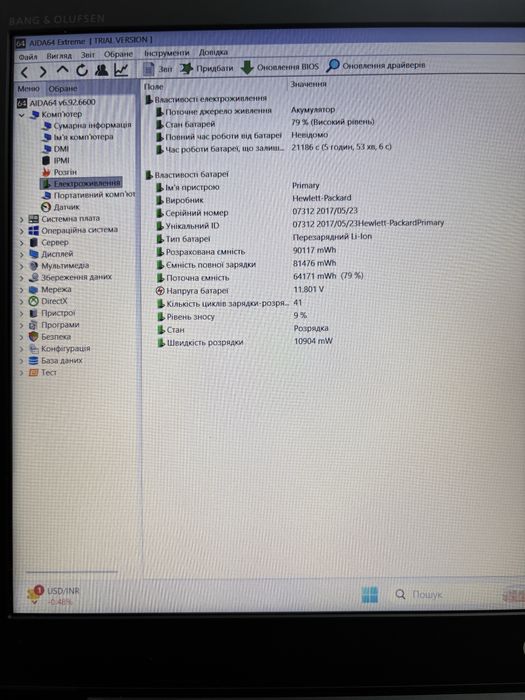
Task: Select the Рівень зносу row
Action: pyautogui.click(x=232, y=316)
